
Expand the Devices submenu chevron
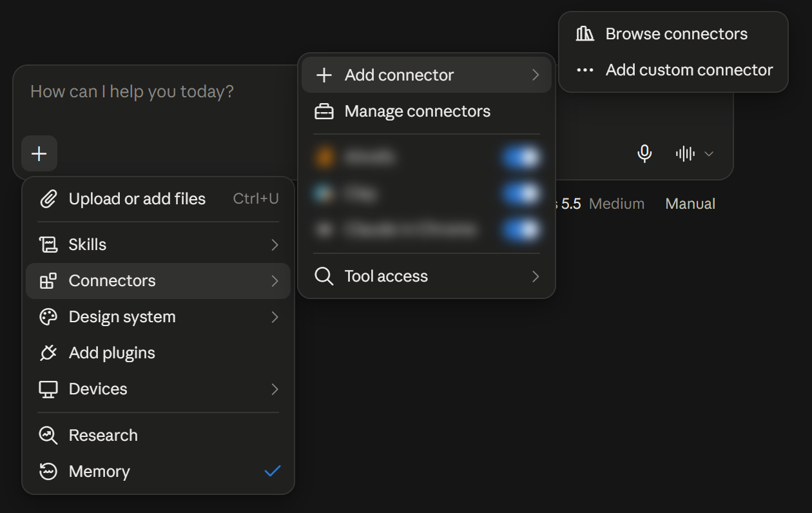pos(275,389)
